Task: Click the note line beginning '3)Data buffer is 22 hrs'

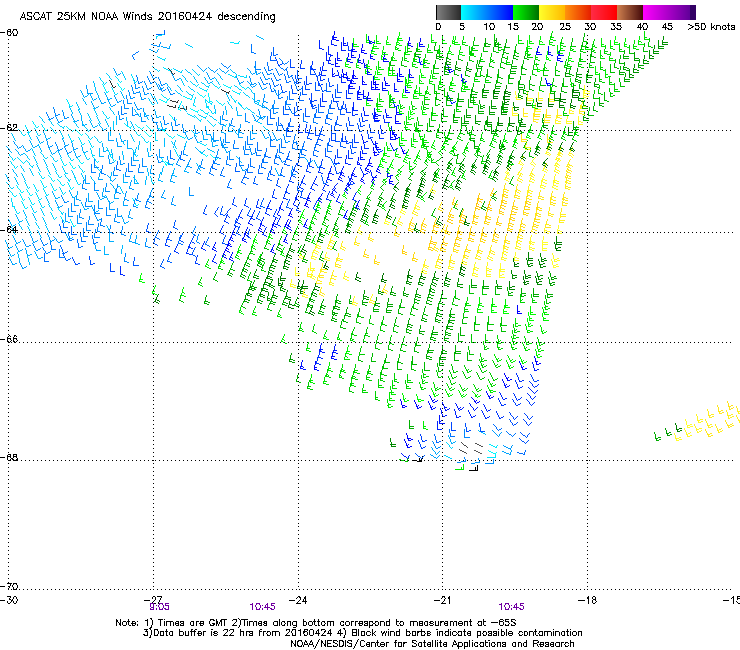Action: (362, 633)
